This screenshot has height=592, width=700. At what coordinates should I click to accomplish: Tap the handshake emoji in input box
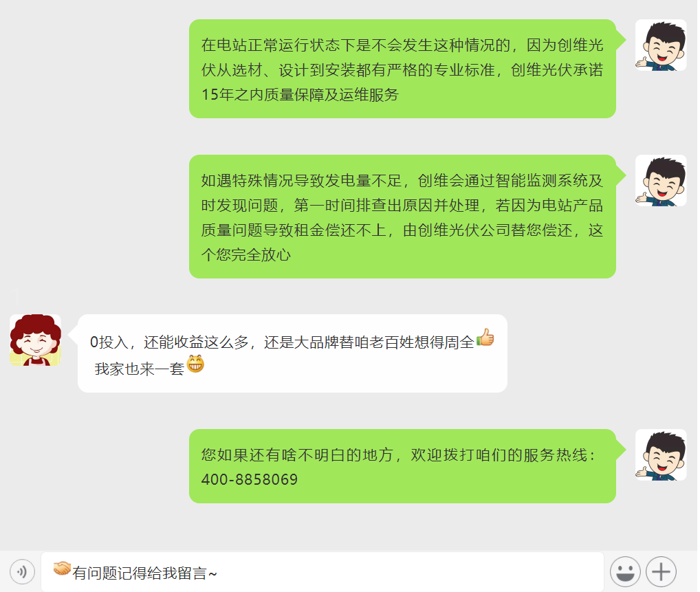coord(62,569)
